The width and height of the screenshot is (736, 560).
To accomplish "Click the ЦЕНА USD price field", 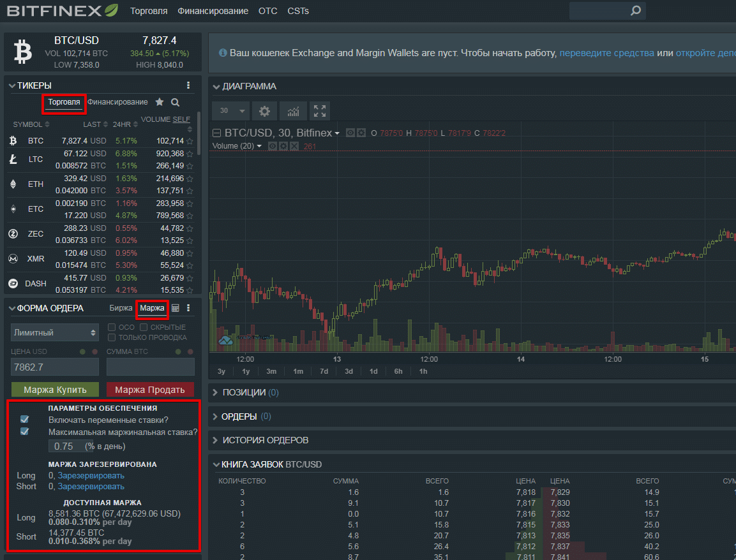I will (x=55, y=367).
